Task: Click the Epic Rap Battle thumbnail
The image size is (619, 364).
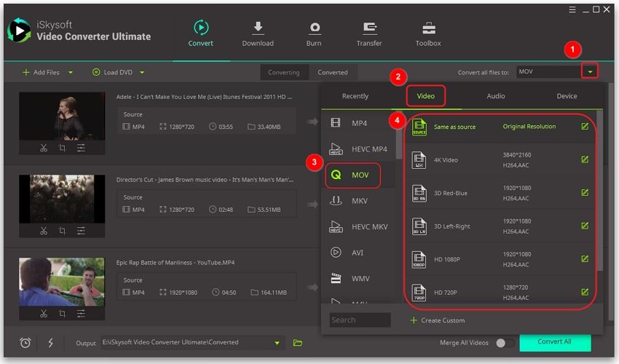Action: click(62, 282)
